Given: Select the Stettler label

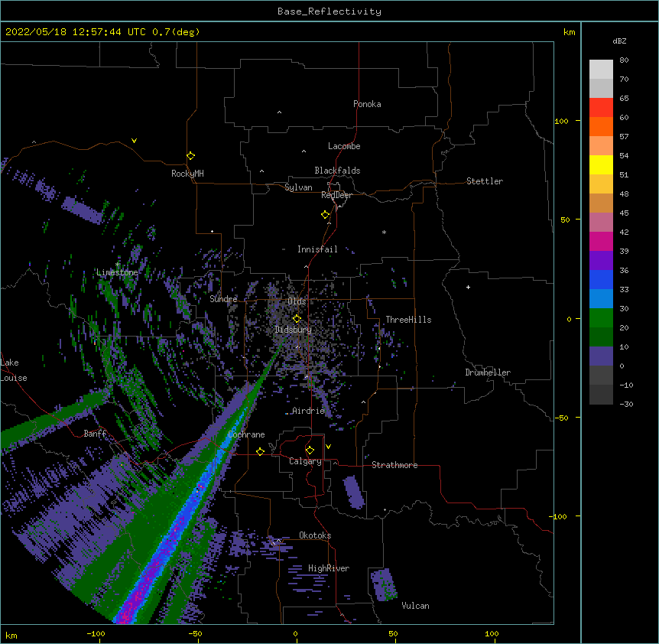Looking at the screenshot, I should [x=485, y=181].
